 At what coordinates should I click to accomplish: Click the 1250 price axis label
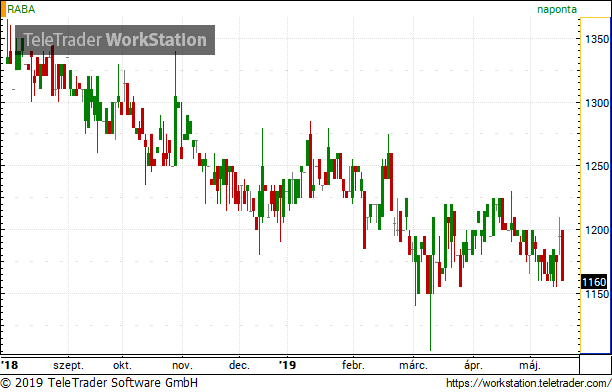coord(597,166)
